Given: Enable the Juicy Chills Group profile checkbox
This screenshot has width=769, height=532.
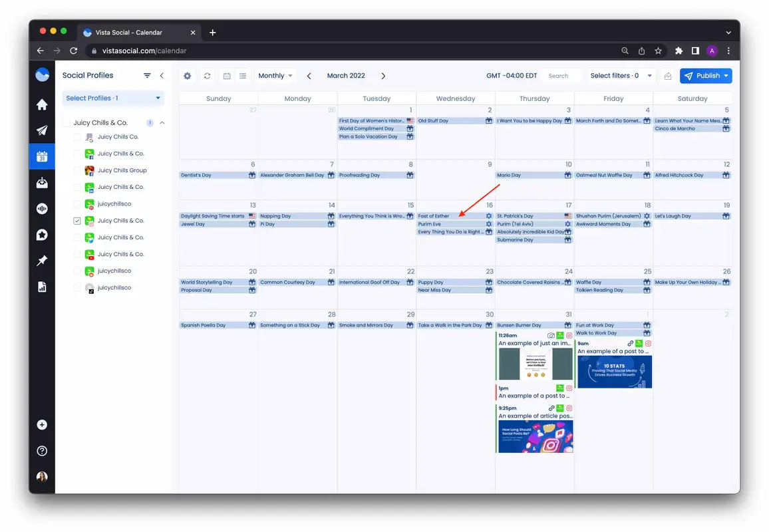Looking at the screenshot, I should click(x=77, y=170).
